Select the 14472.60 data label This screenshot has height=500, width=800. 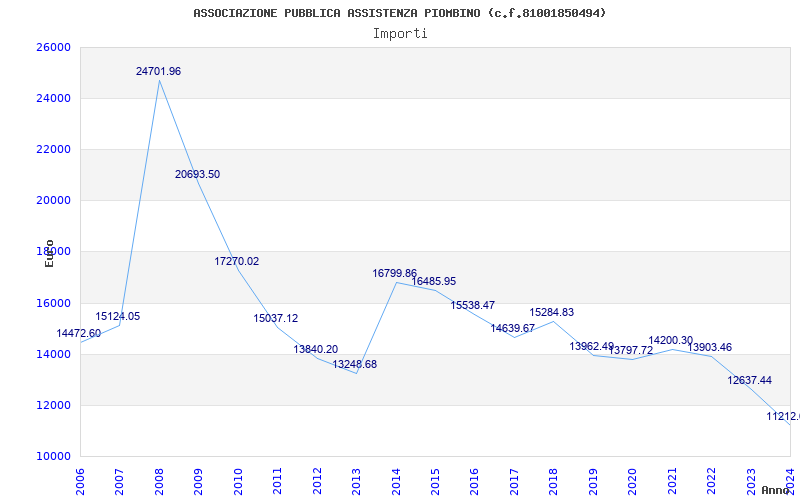coord(79,333)
